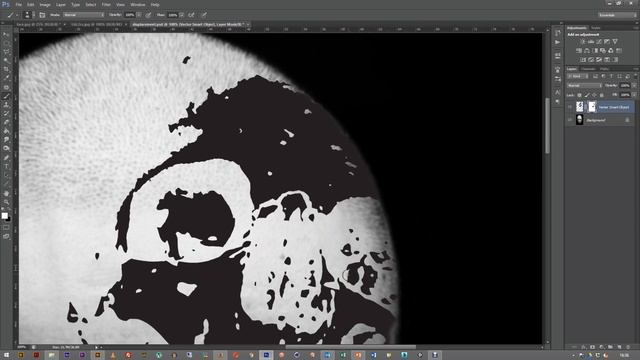640x360 pixels.
Task: Open the collapsed Character panel icon
Action: click(558, 93)
